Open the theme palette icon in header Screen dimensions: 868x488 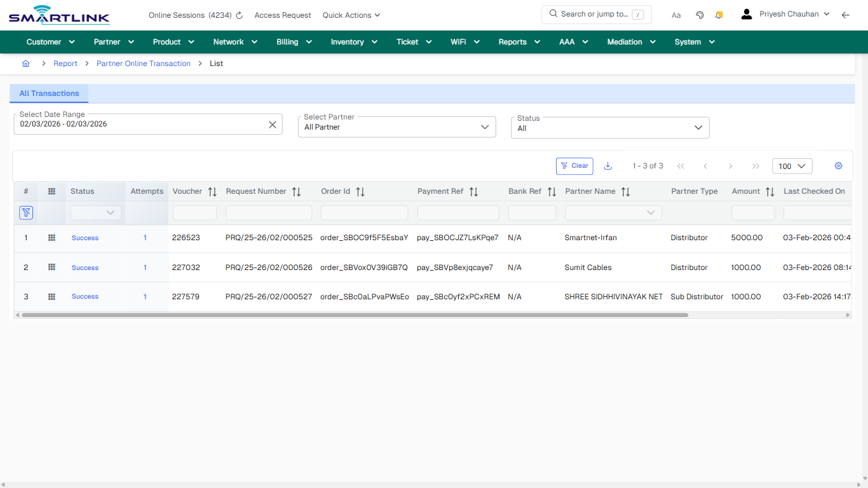(x=700, y=14)
